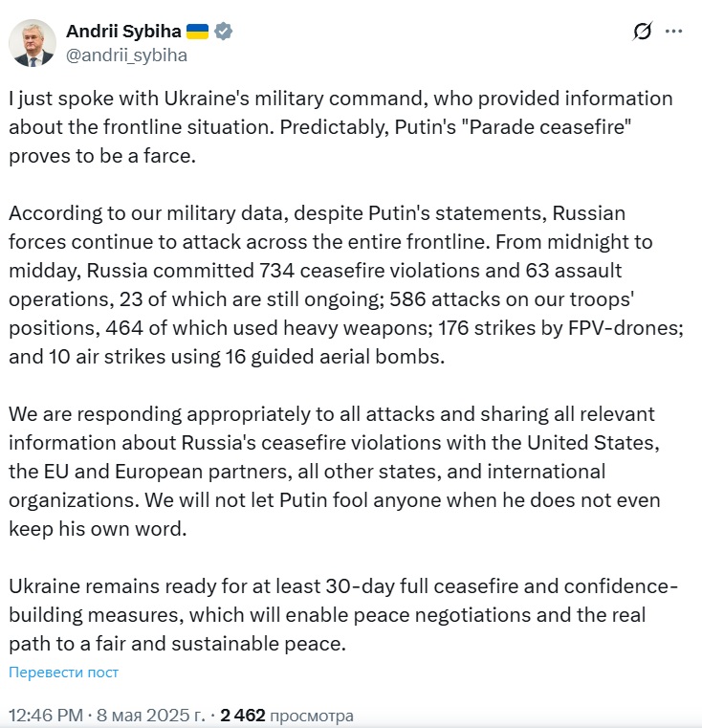
Task: Click the date 8 мая 2025 г.
Action: 150,715
